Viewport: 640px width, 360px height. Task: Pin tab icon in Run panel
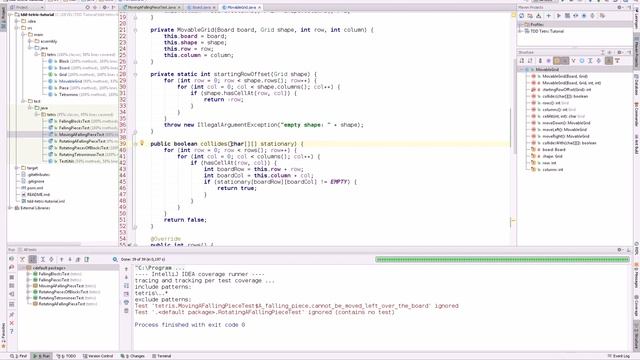coord(11,314)
